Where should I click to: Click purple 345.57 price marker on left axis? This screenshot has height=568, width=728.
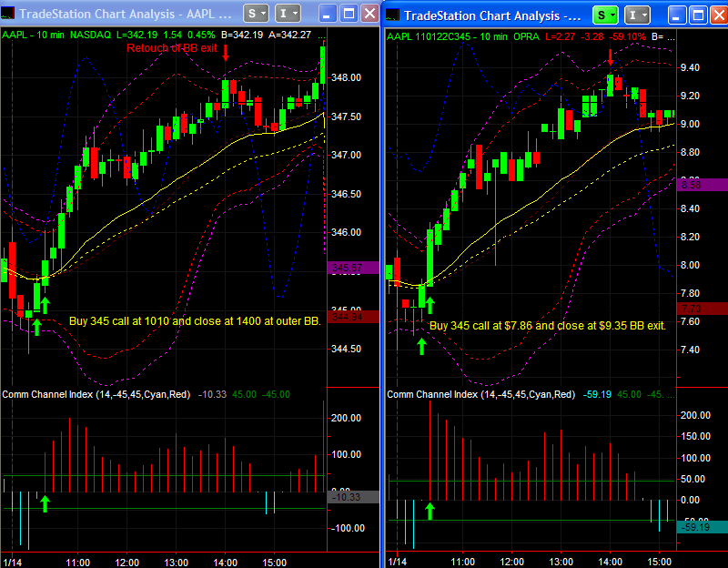[353, 268]
